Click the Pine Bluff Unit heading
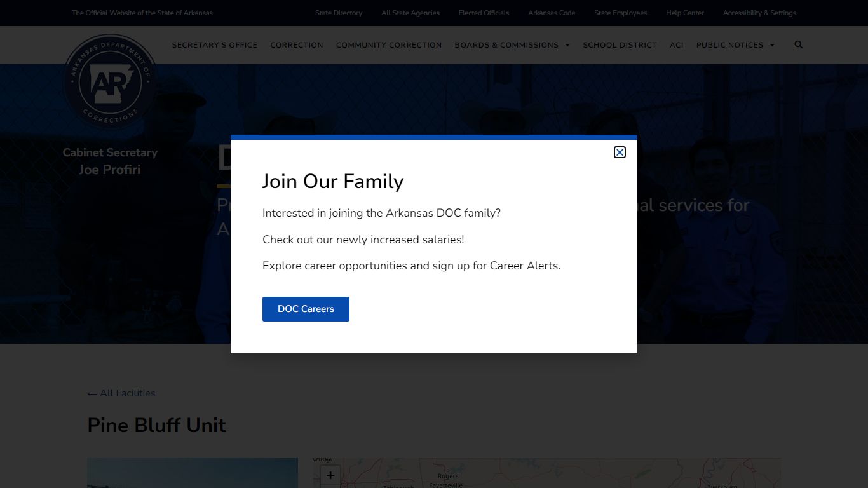Image resolution: width=868 pixels, height=488 pixels. click(x=156, y=425)
